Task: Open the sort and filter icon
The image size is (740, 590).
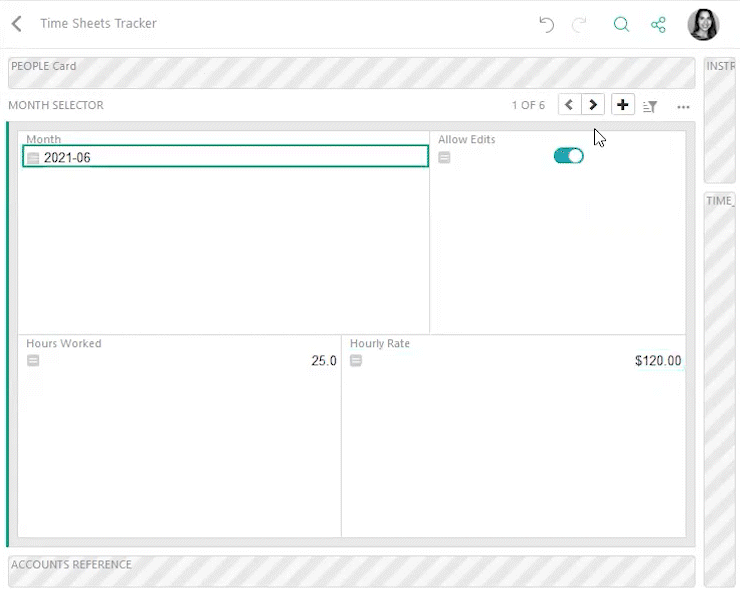Action: point(650,106)
